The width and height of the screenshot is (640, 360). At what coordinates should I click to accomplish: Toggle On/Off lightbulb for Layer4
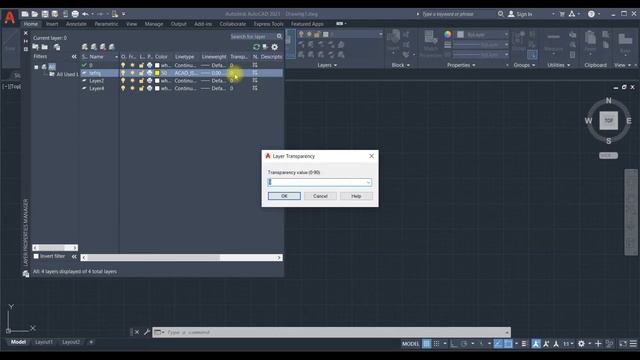123,88
